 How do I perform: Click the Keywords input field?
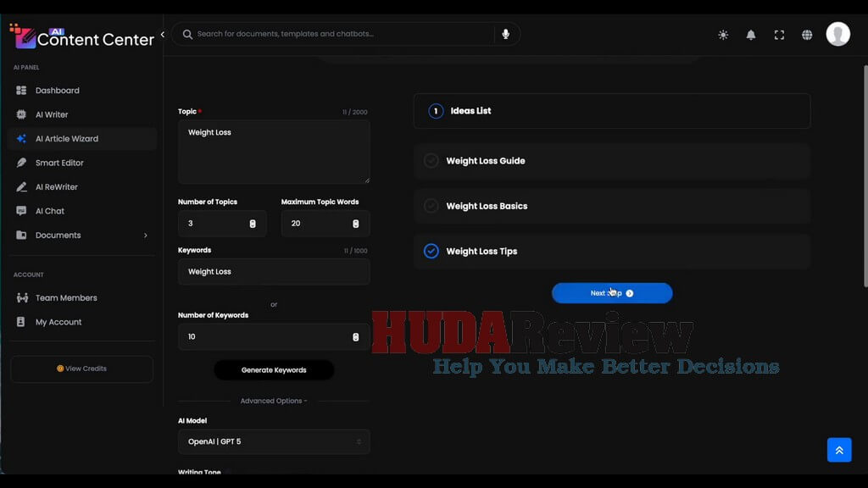pyautogui.click(x=274, y=272)
